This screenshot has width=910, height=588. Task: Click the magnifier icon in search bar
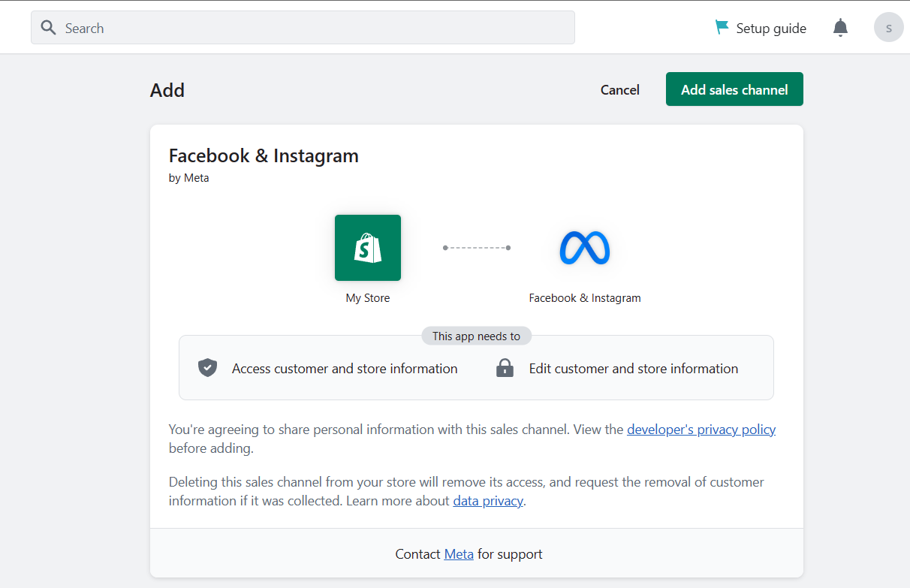[x=49, y=28]
